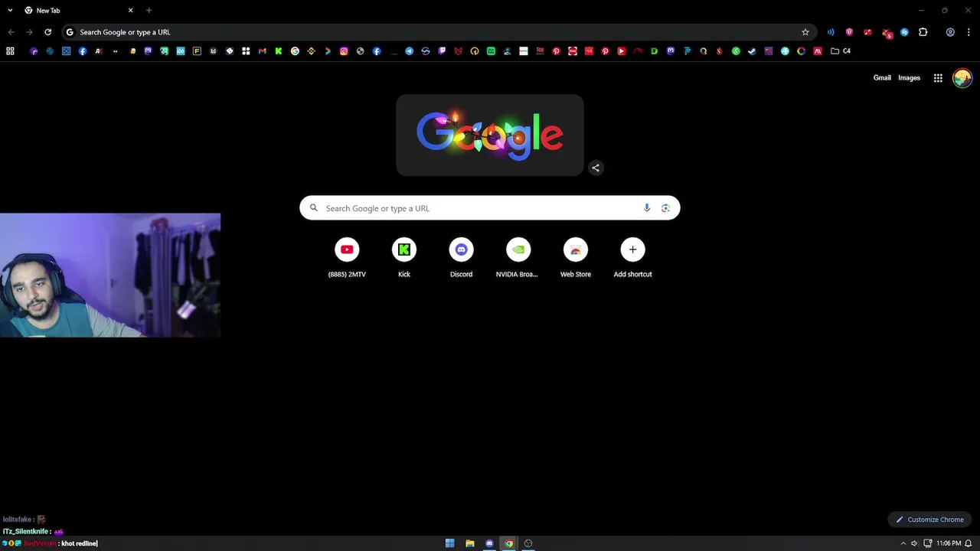The image size is (980, 551).
Task: Close the New Tab tab
Action: pyautogui.click(x=130, y=11)
